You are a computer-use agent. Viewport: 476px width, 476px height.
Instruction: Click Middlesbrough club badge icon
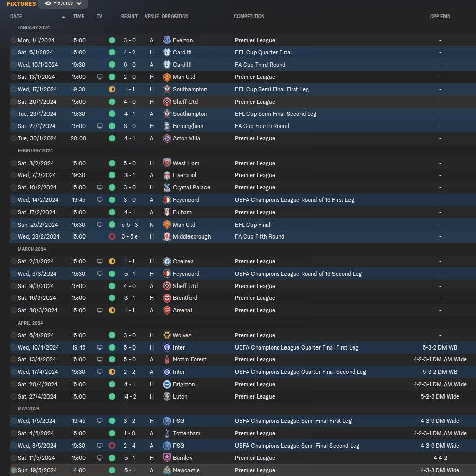point(167,236)
